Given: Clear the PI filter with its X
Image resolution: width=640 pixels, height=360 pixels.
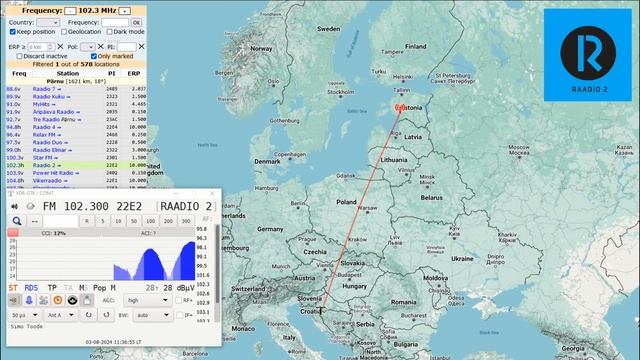Looking at the screenshot, I should tap(141, 47).
